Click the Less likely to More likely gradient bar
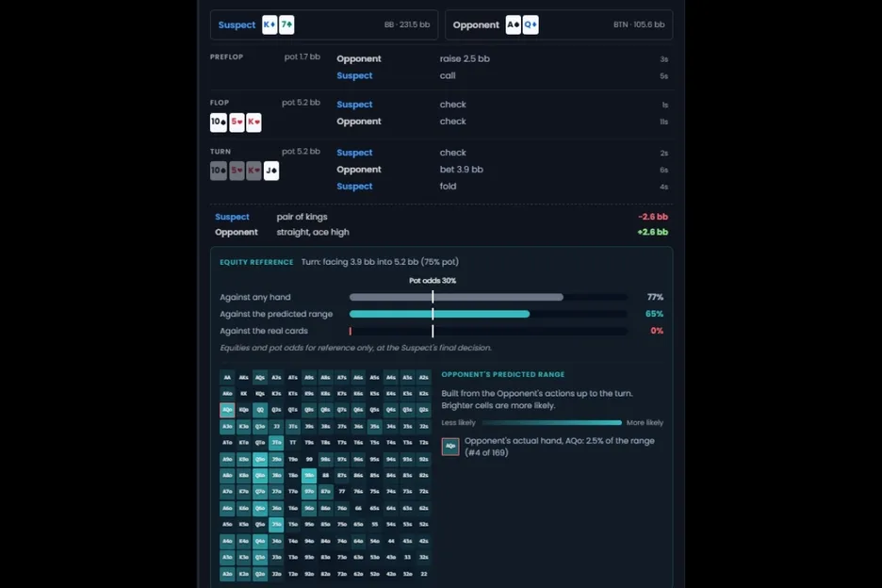Viewport: 882px width, 588px height. pyautogui.click(x=552, y=422)
